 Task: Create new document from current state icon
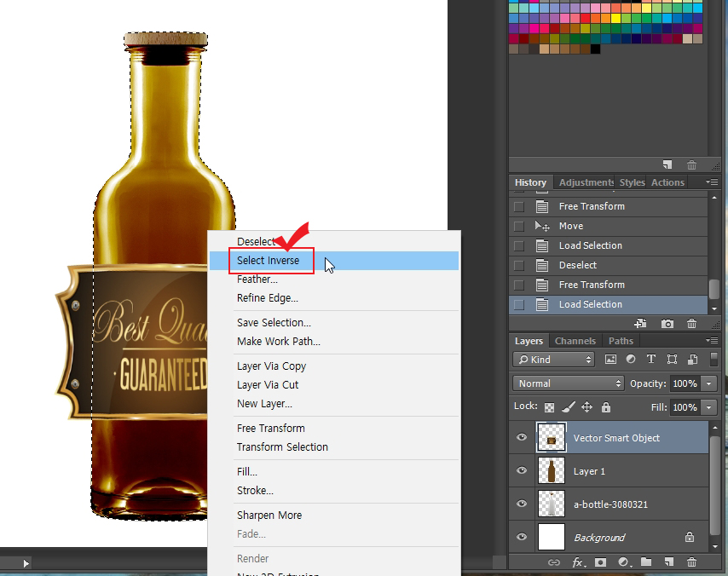pyautogui.click(x=641, y=324)
